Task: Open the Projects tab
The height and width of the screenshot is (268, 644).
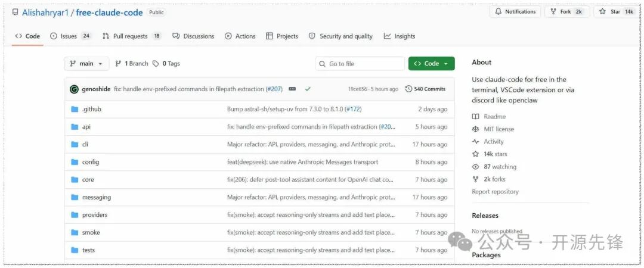Action: [281, 36]
